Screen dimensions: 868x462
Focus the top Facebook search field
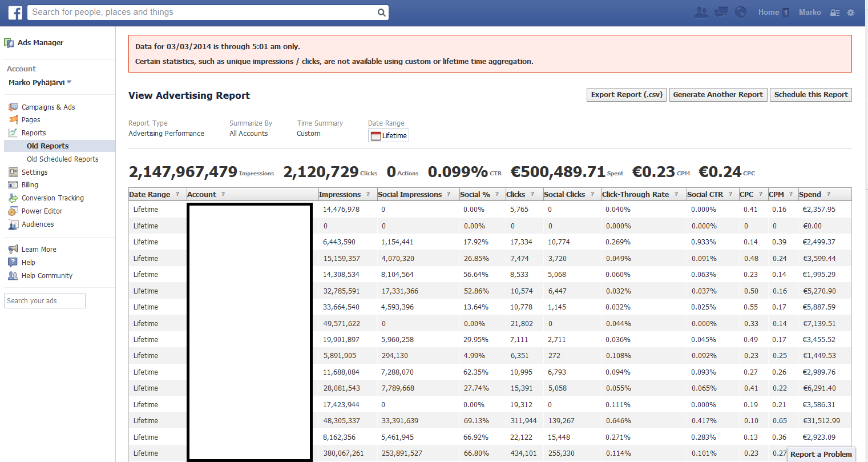208,13
